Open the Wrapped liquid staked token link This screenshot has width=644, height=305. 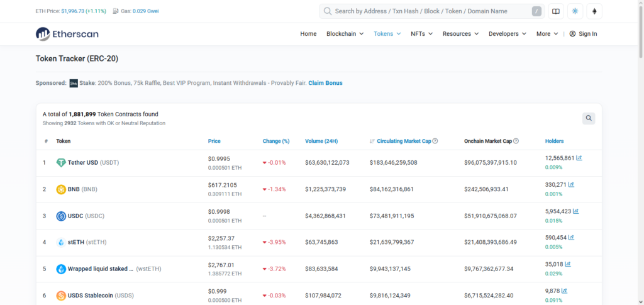click(x=114, y=269)
